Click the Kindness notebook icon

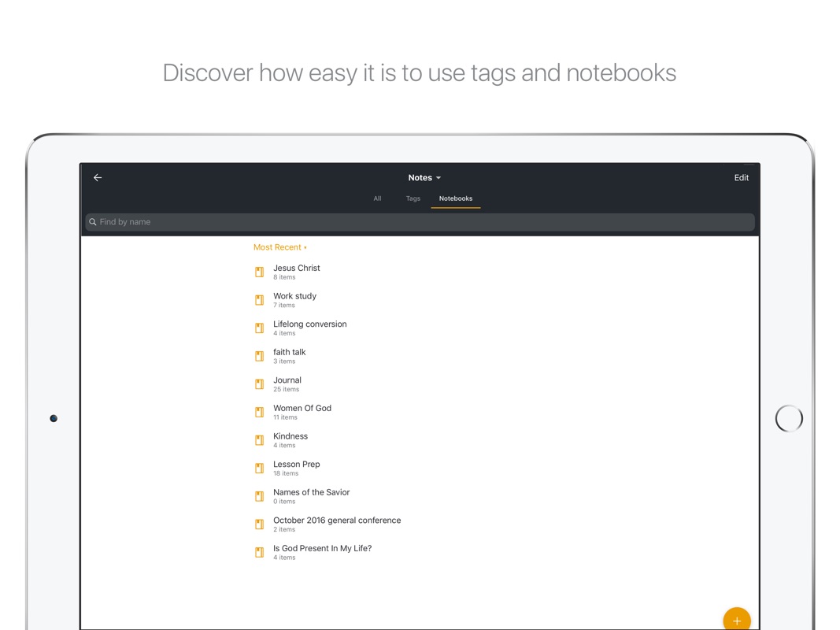click(259, 440)
